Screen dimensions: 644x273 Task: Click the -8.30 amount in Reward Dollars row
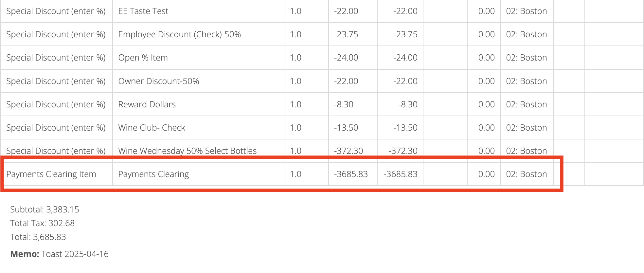(x=407, y=104)
